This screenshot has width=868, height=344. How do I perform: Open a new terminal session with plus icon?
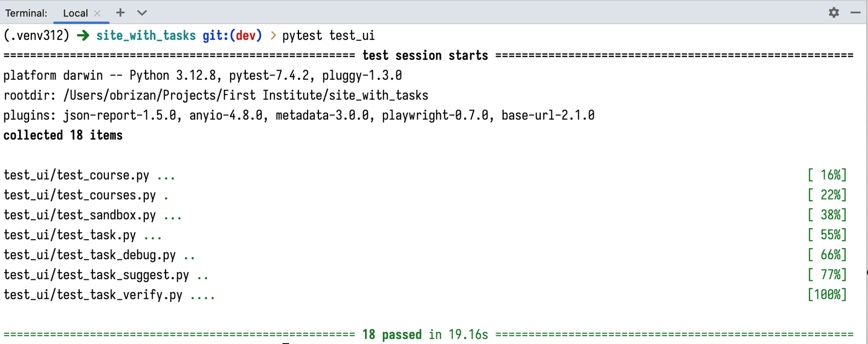click(120, 13)
